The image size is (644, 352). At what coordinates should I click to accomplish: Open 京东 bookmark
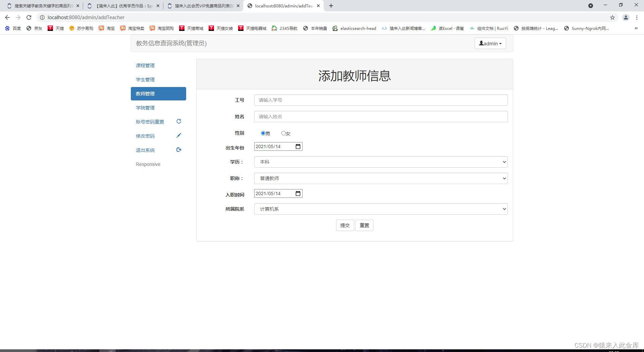tap(35, 28)
